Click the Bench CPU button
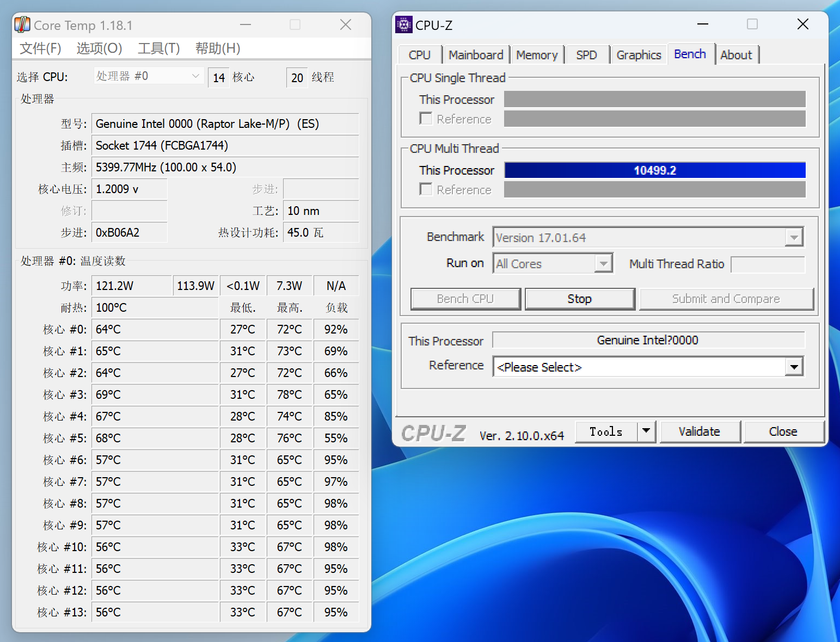The width and height of the screenshot is (840, 642). 465,299
